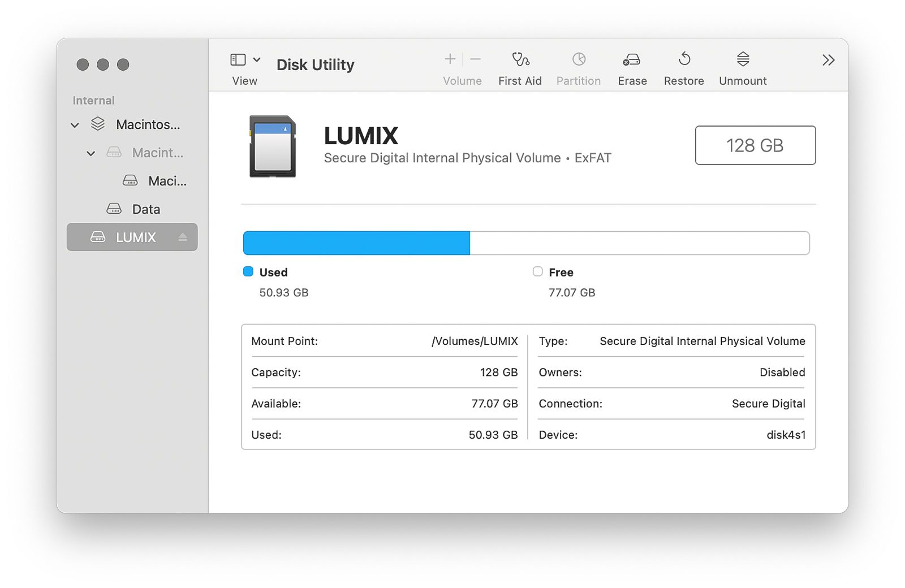This screenshot has width=905, height=588.
Task: Click the white Free legend square
Action: pyautogui.click(x=537, y=272)
